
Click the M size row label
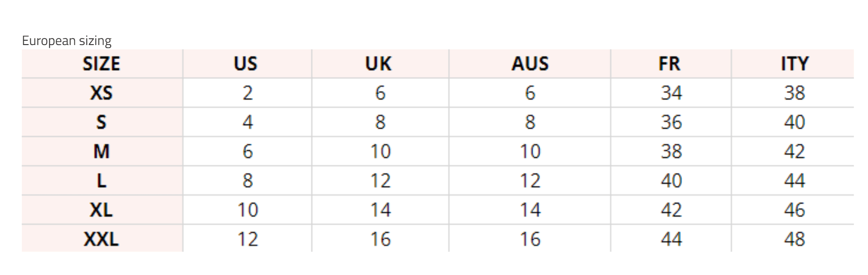tap(102, 151)
